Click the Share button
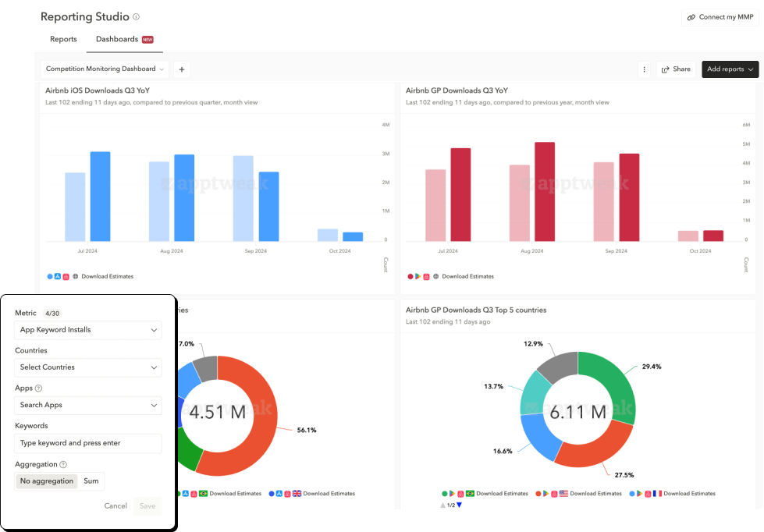The height and width of the screenshot is (532, 764). pos(676,69)
